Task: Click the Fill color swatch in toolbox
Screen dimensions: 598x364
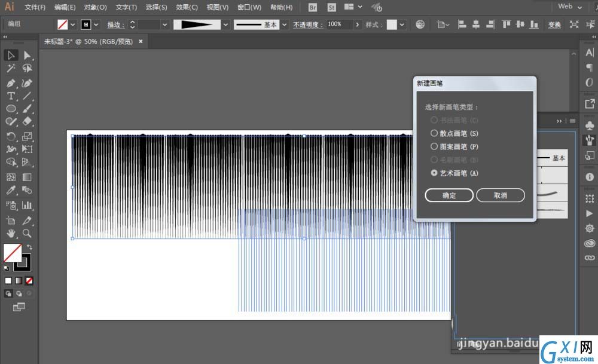Action: tap(12, 253)
